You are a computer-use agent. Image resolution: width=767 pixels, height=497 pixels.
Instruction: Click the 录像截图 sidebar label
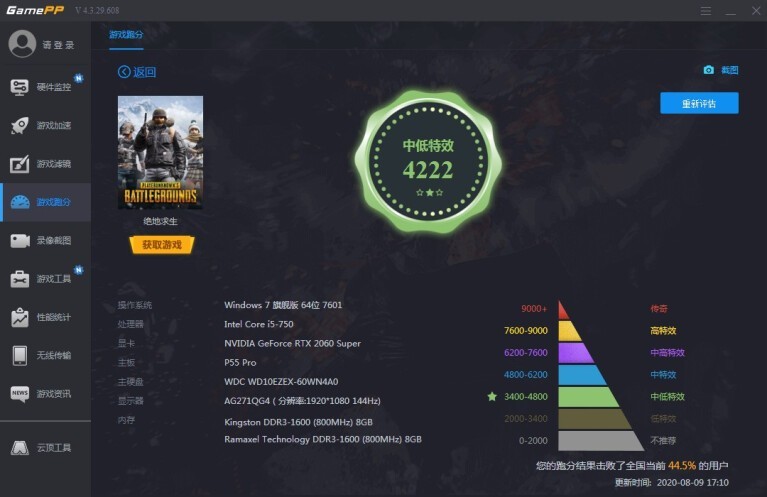pyautogui.click(x=54, y=240)
